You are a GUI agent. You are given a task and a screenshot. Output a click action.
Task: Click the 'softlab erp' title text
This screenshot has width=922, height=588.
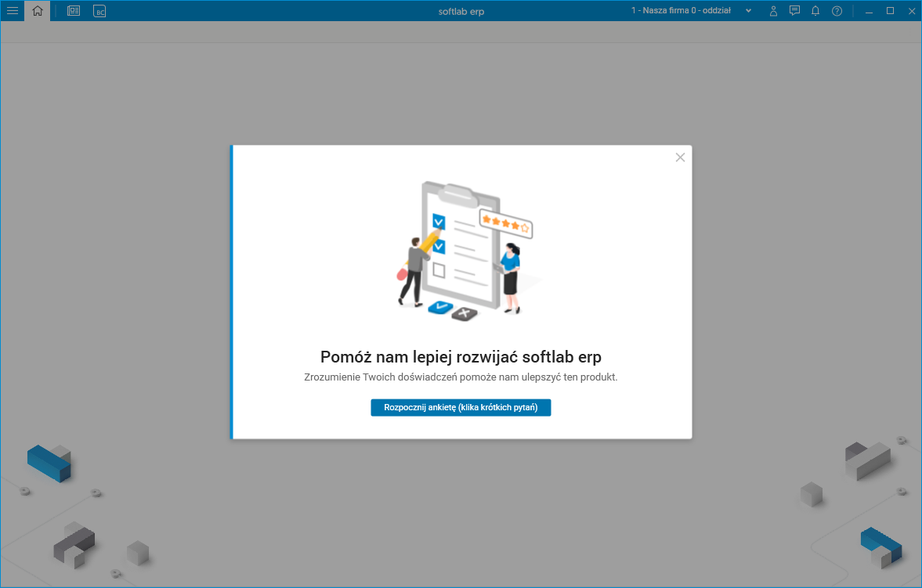[x=461, y=11]
